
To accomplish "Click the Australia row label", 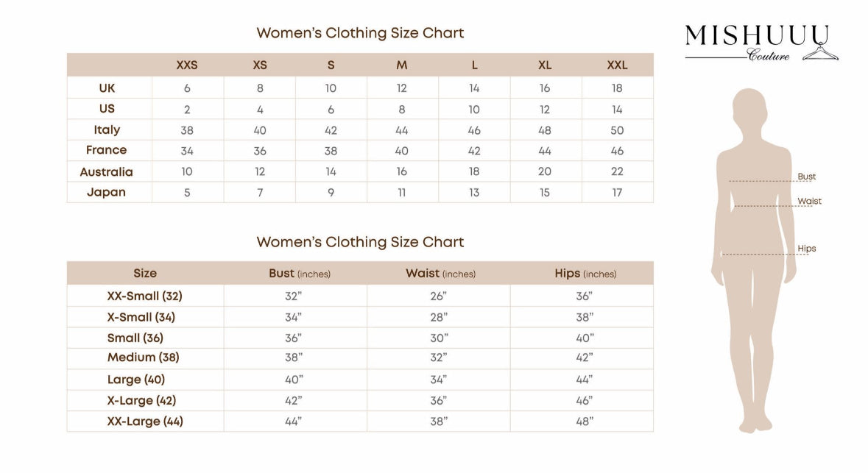I will point(107,172).
